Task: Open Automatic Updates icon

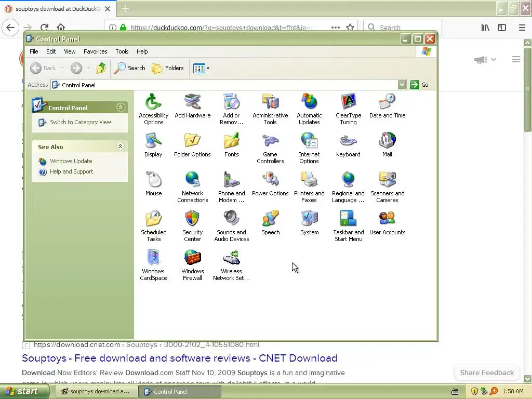Action: pos(309,109)
